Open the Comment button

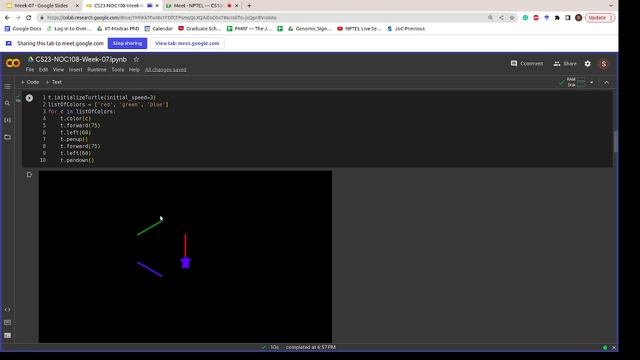[527, 64]
